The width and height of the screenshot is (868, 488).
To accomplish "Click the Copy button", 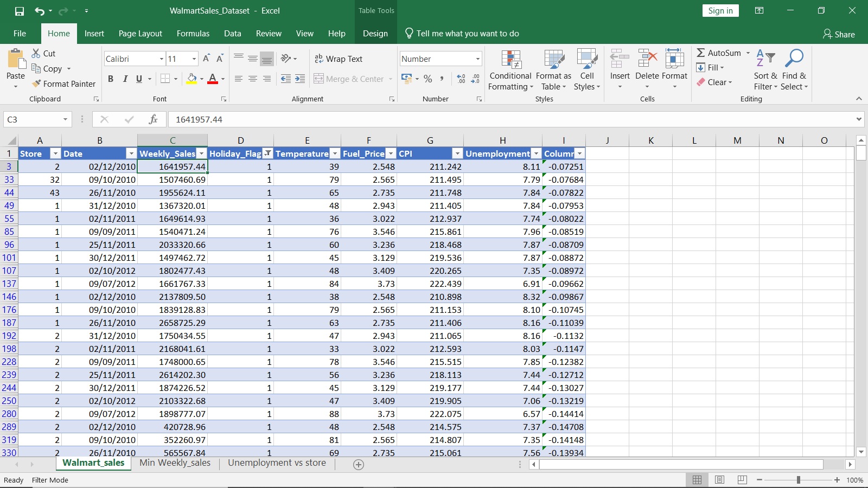I will 47,69.
